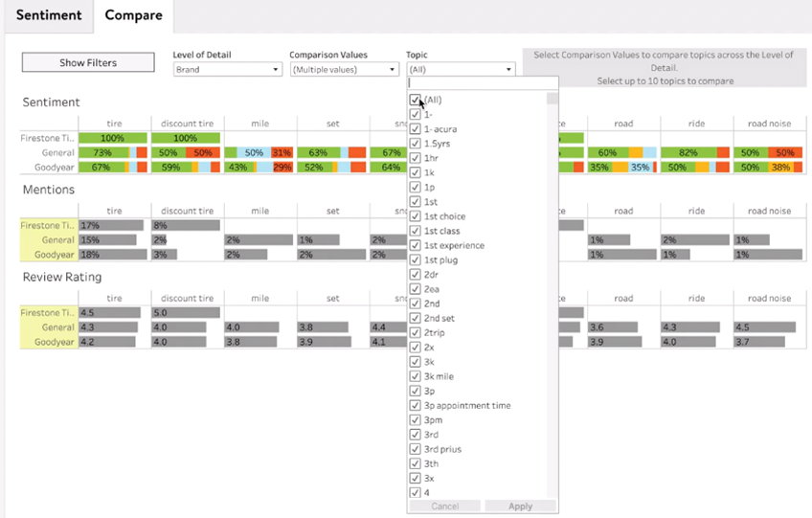Toggle the '1st class' checkbox
812x518 pixels.
pyautogui.click(x=415, y=230)
